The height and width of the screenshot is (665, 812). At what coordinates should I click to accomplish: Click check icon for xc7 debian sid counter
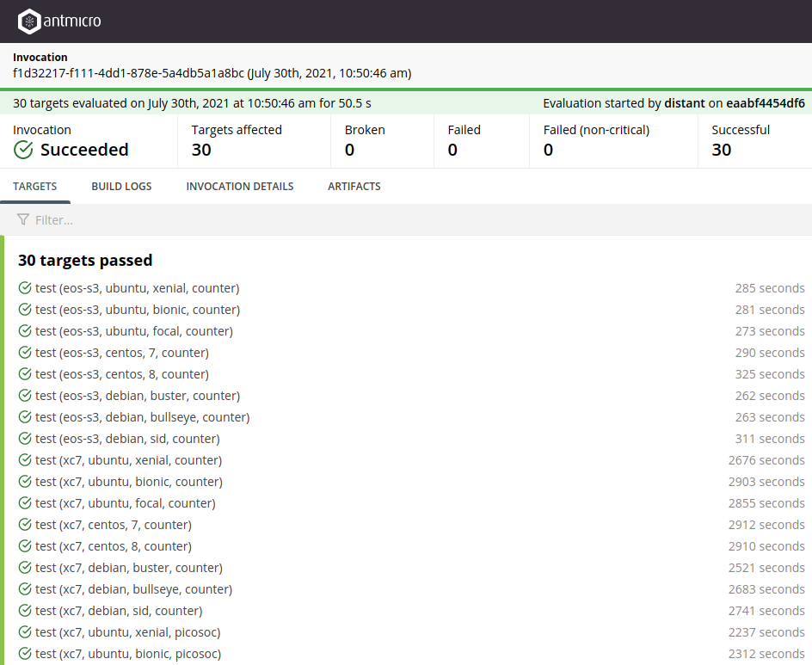(x=25, y=611)
